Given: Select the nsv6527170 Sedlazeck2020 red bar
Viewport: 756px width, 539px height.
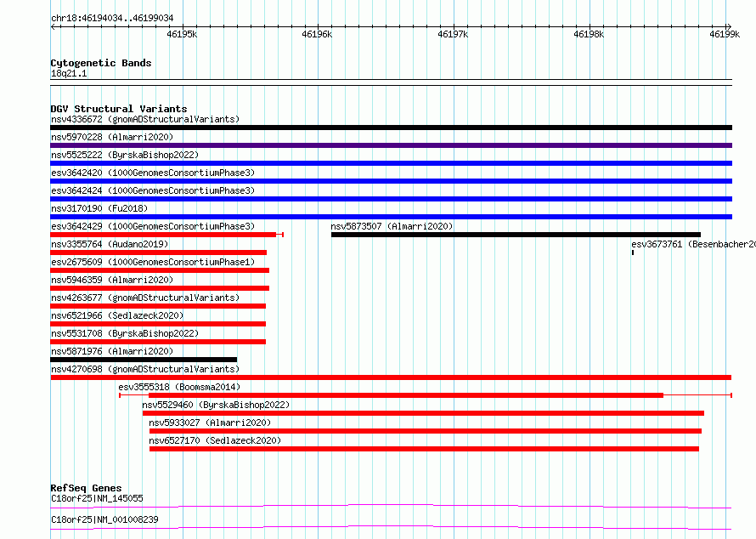Looking at the screenshot, I should (424, 449).
